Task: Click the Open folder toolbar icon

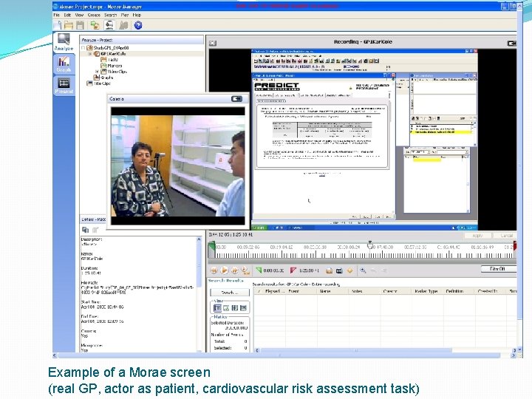Action: [69, 25]
